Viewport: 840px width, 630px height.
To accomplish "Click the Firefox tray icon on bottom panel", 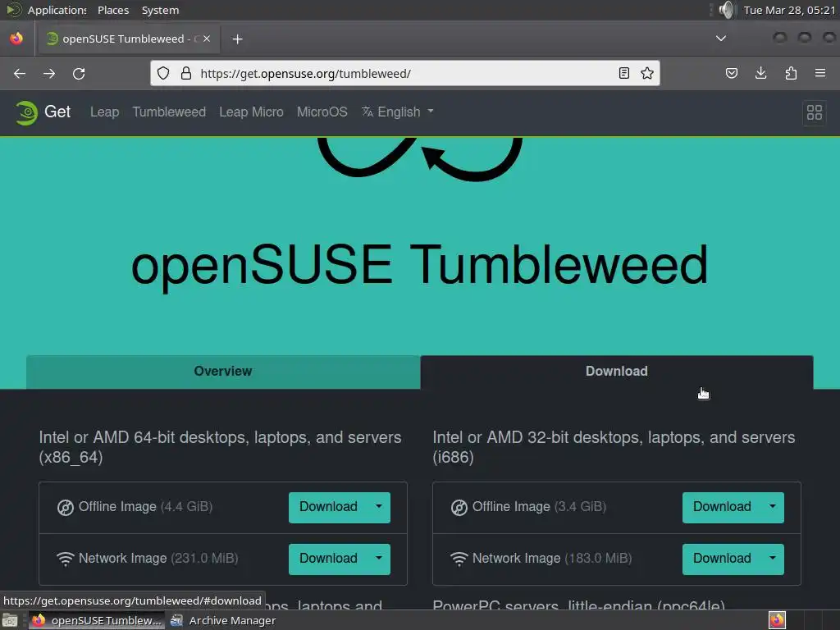I will [777, 620].
